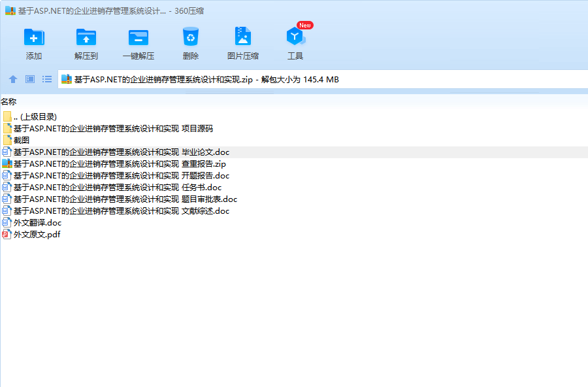The width and height of the screenshot is (588, 387).
Task: Click the folder icon of 上级目录 entry
Action: 7,117
